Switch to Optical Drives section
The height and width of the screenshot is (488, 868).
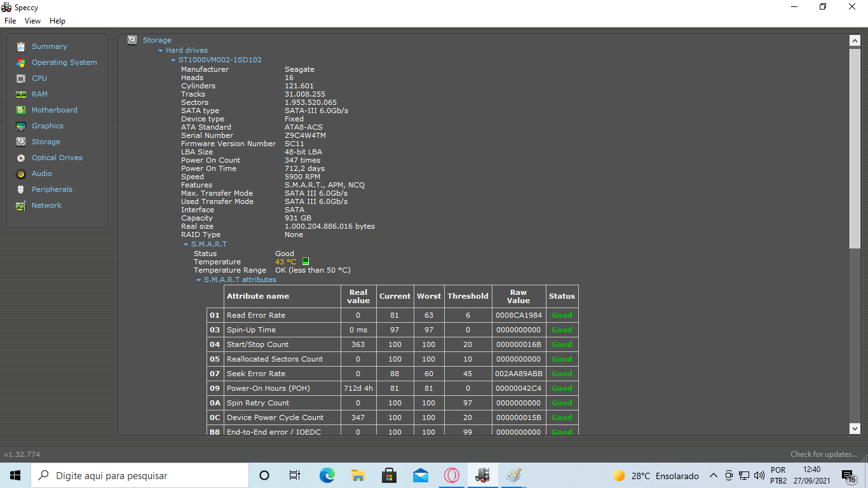click(x=57, y=158)
